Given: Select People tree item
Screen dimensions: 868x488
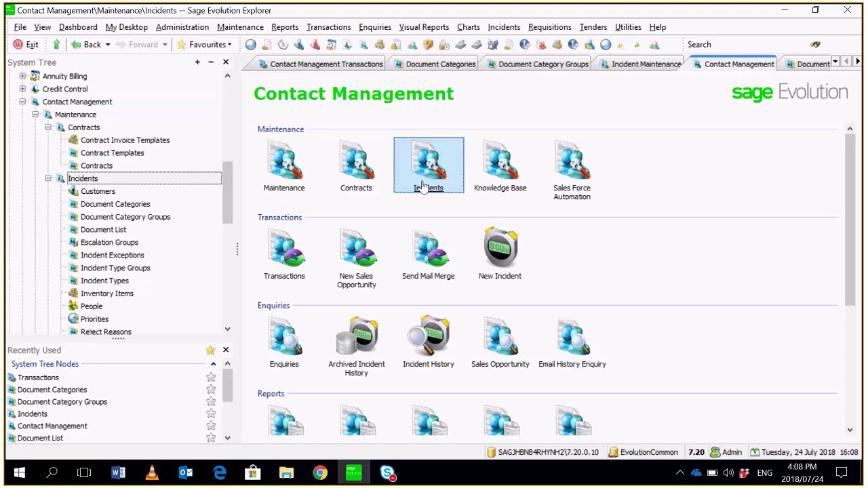Looking at the screenshot, I should [x=92, y=306].
